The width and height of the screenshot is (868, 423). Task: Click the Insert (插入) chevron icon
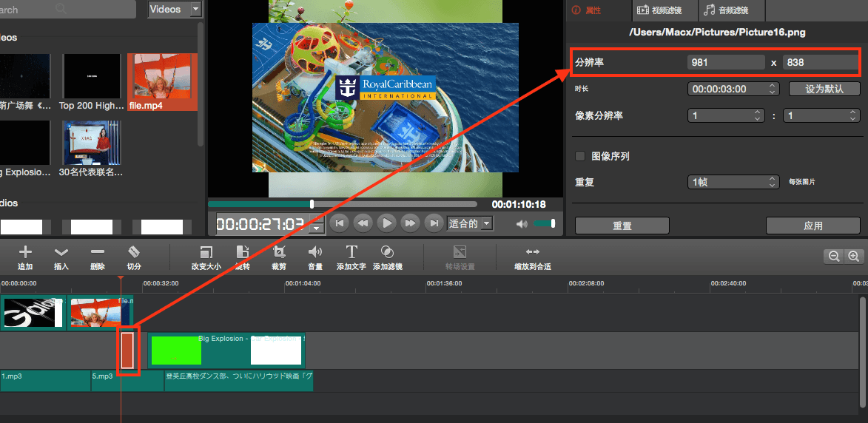(61, 253)
